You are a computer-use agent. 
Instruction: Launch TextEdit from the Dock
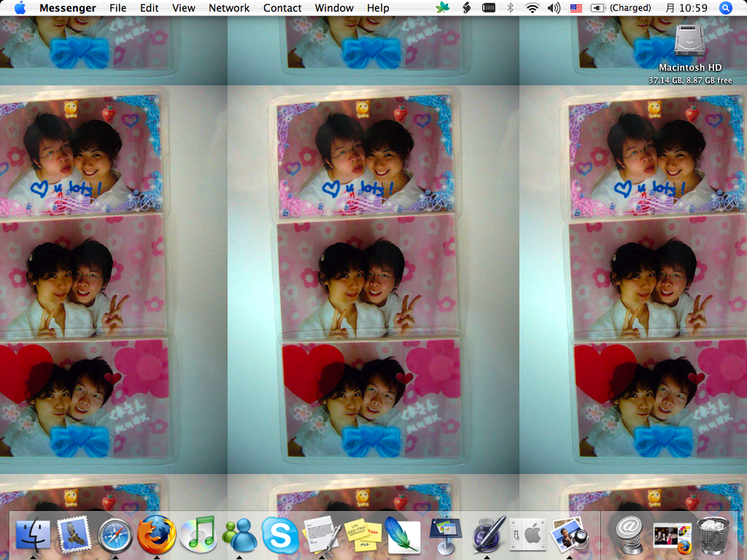click(x=322, y=535)
